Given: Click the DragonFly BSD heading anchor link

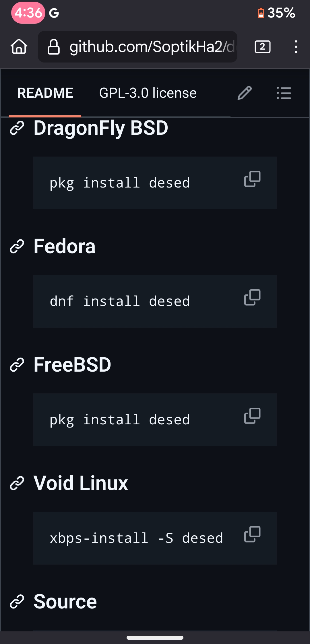Looking at the screenshot, I should tap(17, 128).
